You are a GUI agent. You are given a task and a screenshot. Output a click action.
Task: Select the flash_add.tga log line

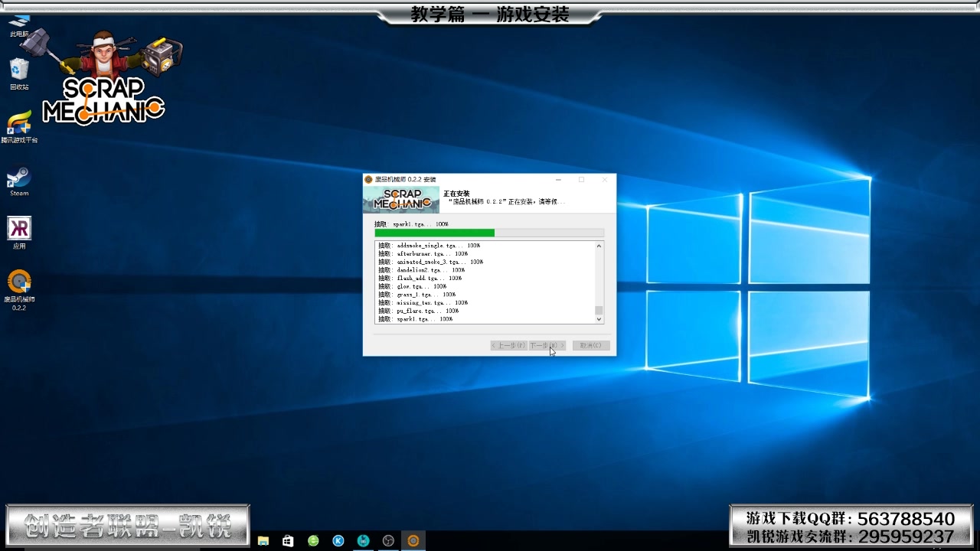(420, 278)
